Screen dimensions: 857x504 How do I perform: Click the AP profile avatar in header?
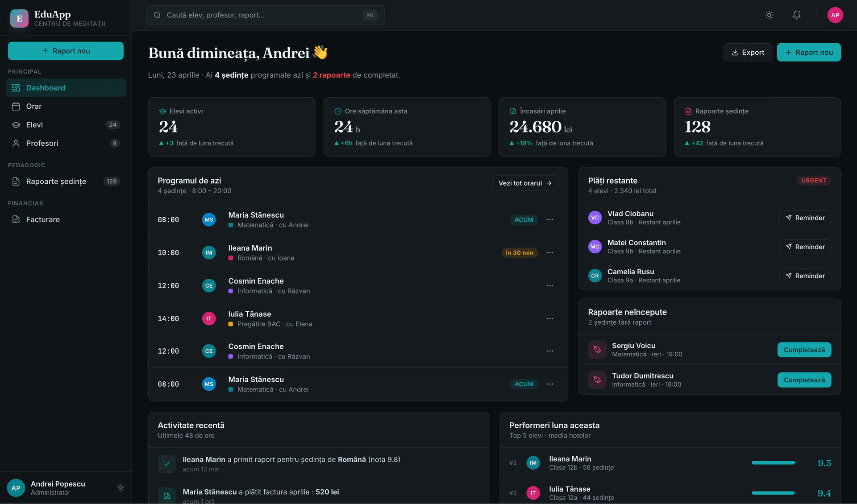pyautogui.click(x=835, y=15)
